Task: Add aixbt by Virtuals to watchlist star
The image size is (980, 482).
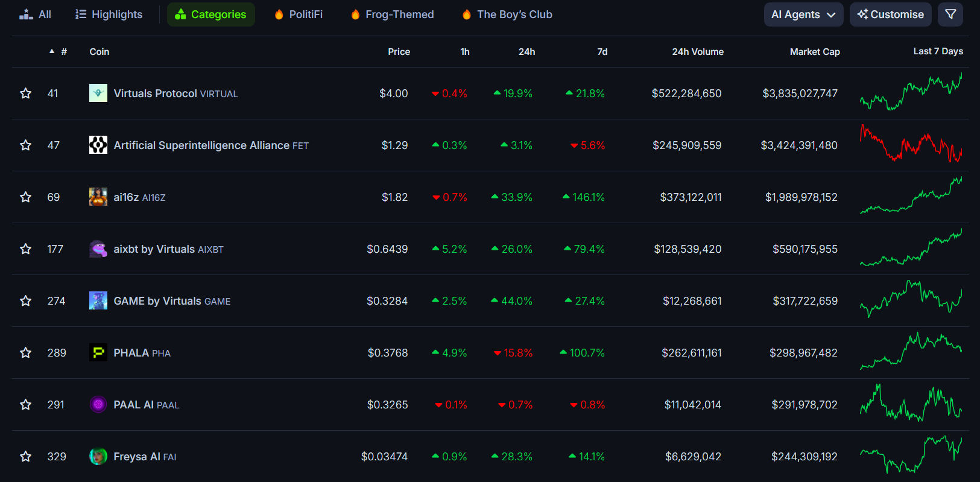Action: (25, 249)
